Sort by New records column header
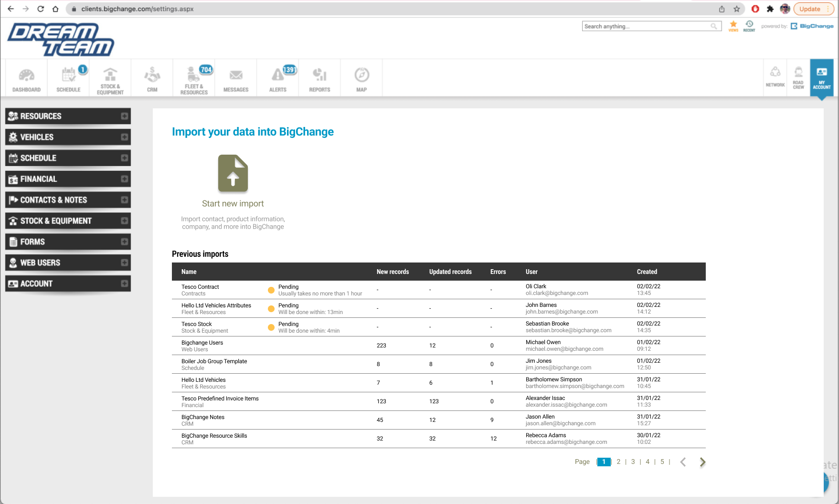This screenshot has width=839, height=504. pos(393,272)
